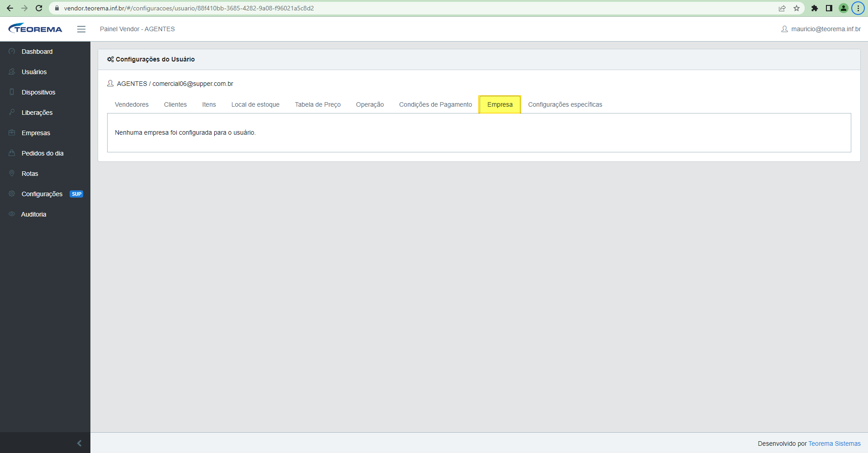Click the Nenhuma empresa foi configurada message
The height and width of the screenshot is (453, 868).
pyautogui.click(x=185, y=132)
